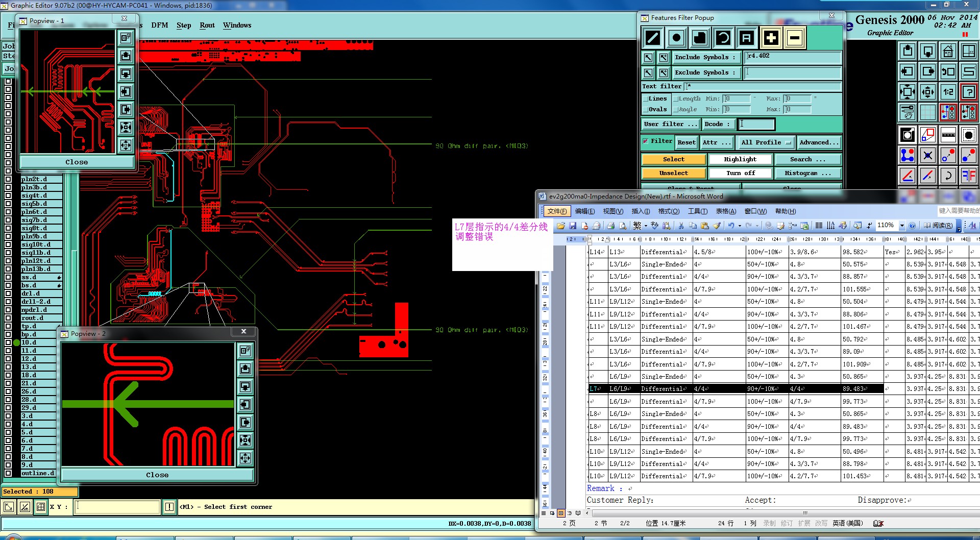The width and height of the screenshot is (980, 540).
Task: Enable the Lines checkbox
Action: tap(646, 99)
